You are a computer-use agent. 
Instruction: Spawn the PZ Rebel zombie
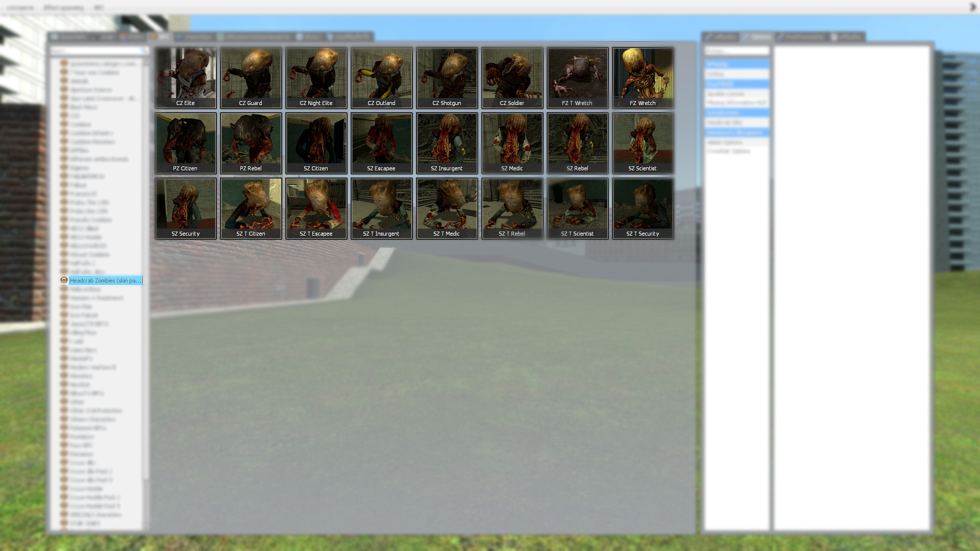click(251, 142)
